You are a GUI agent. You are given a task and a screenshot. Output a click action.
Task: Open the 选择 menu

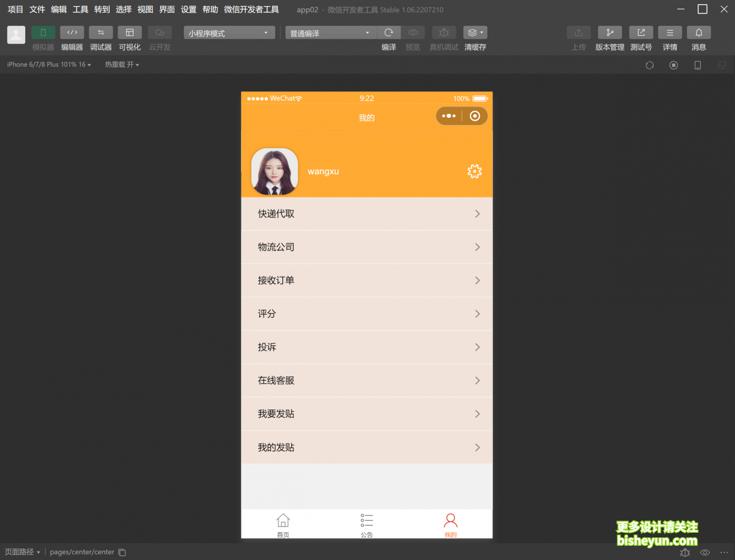[x=124, y=9]
